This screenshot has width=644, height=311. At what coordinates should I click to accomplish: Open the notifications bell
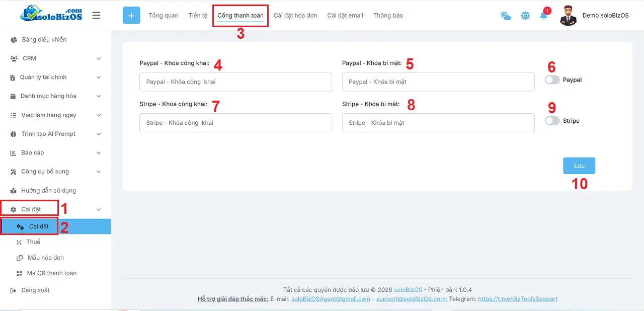click(x=543, y=16)
